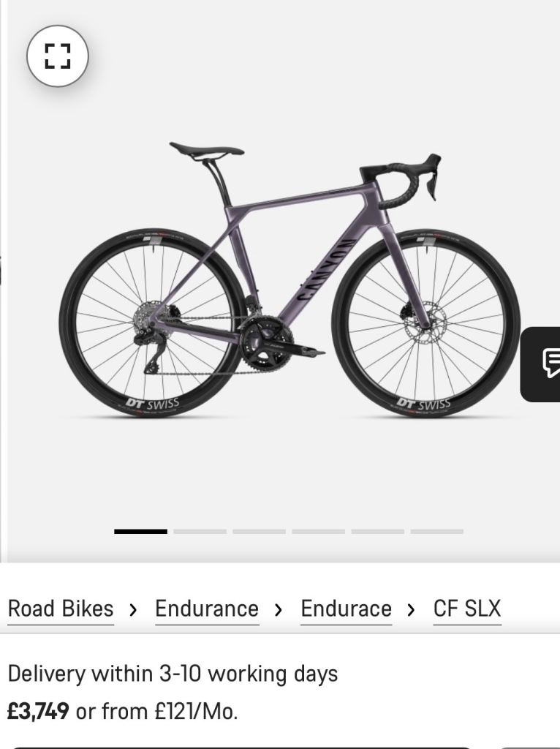The width and height of the screenshot is (560, 749).
Task: Open the fullscreen image view icon
Action: click(57, 56)
